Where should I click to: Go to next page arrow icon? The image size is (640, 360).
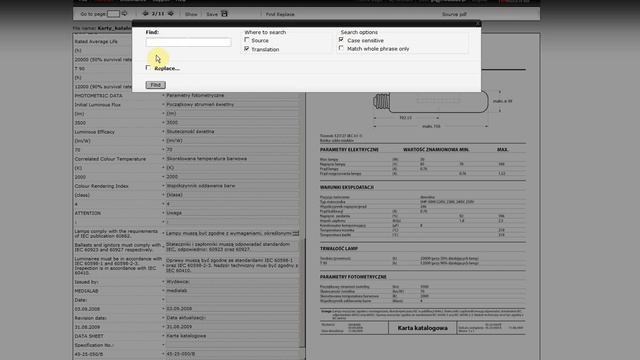point(171,14)
